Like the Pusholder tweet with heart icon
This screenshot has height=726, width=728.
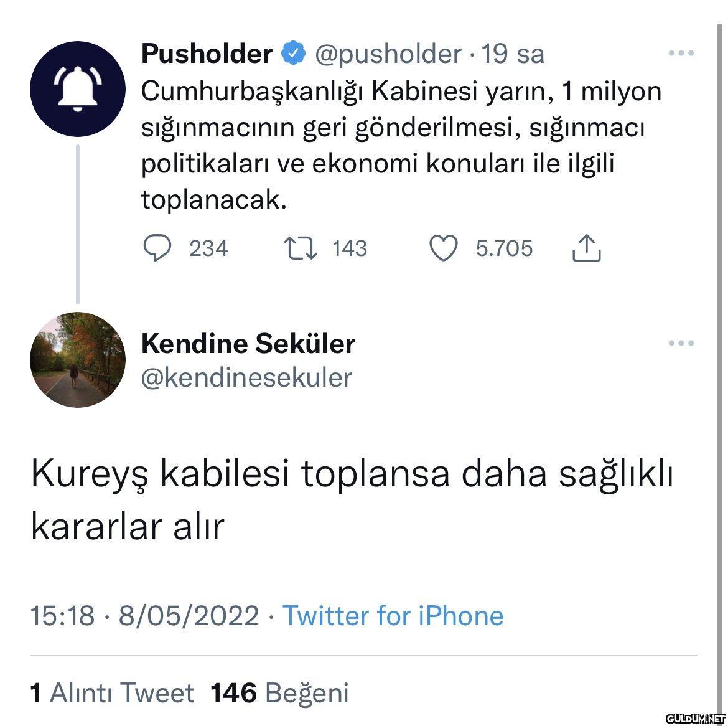point(444,248)
